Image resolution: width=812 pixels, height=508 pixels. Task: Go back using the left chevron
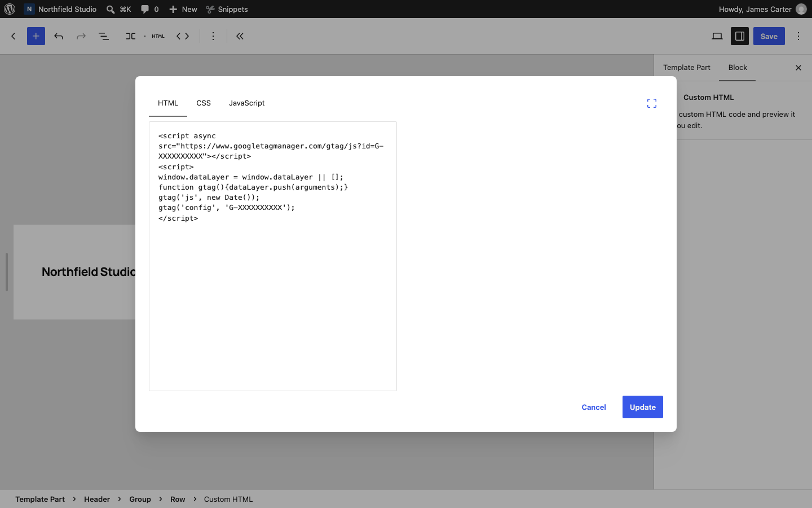[14, 36]
